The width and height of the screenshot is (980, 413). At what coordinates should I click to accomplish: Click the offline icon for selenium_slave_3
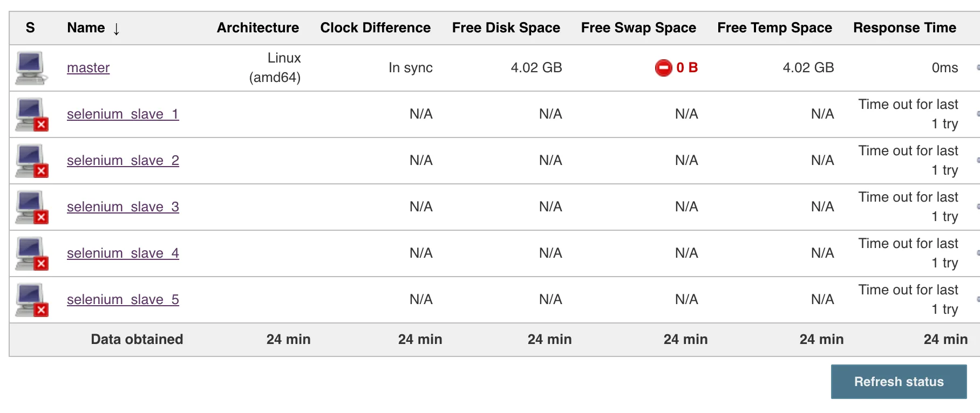[x=32, y=207]
